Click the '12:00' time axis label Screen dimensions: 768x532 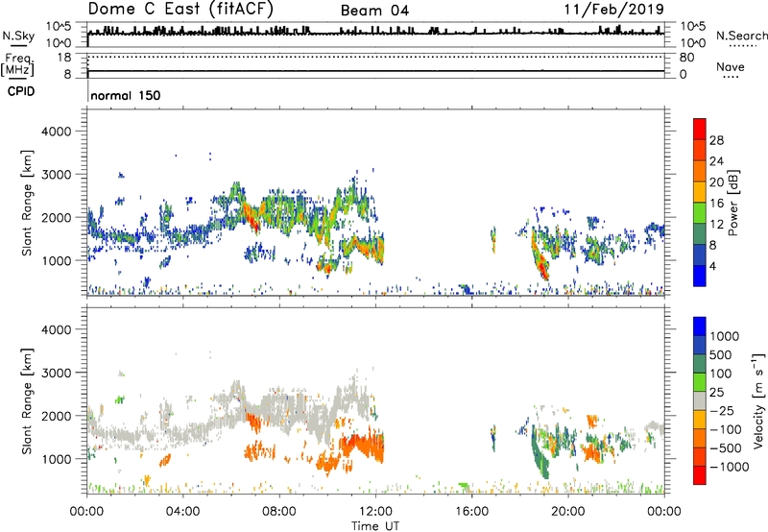[375, 512]
